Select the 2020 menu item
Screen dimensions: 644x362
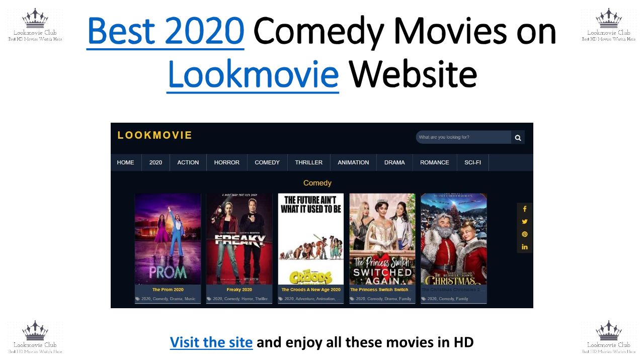pyautogui.click(x=155, y=162)
